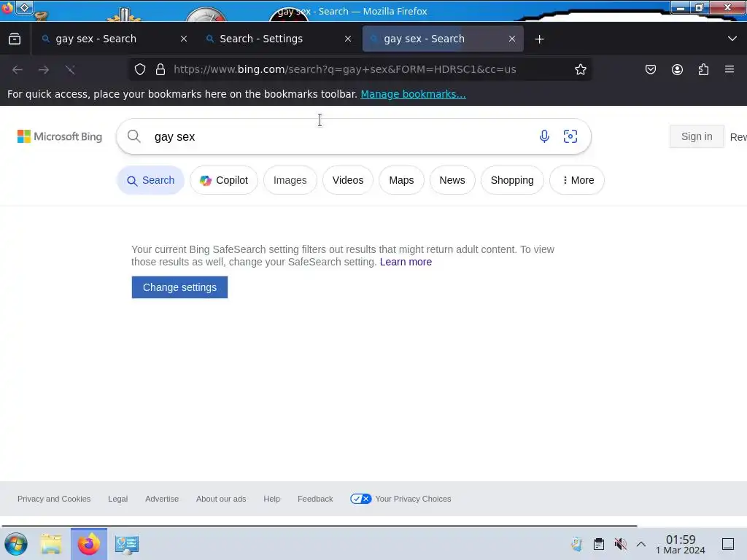
Task: Open Feedback footer link
Action: click(315, 499)
